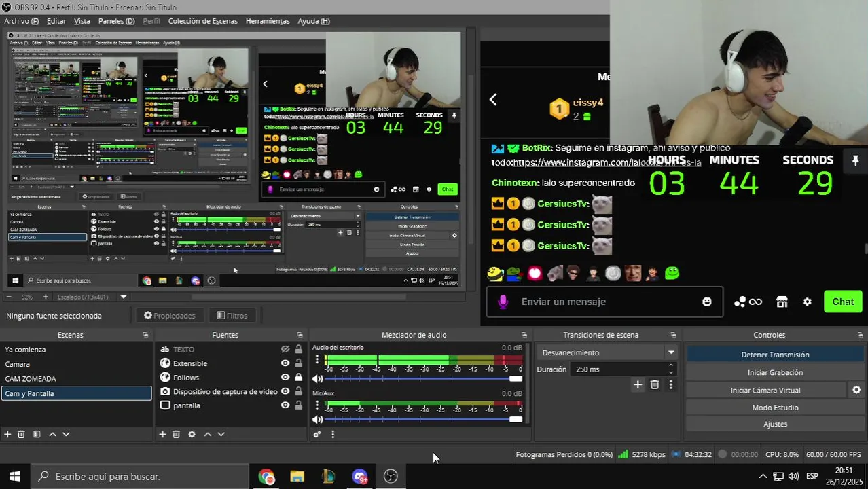Click Detener Transmisión button
The height and width of the screenshot is (489, 868).
pos(775,355)
